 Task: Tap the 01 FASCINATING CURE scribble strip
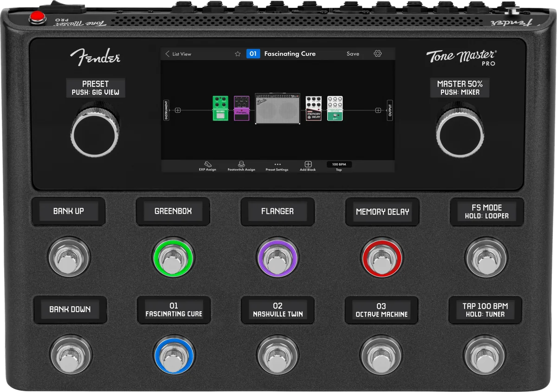(x=174, y=309)
